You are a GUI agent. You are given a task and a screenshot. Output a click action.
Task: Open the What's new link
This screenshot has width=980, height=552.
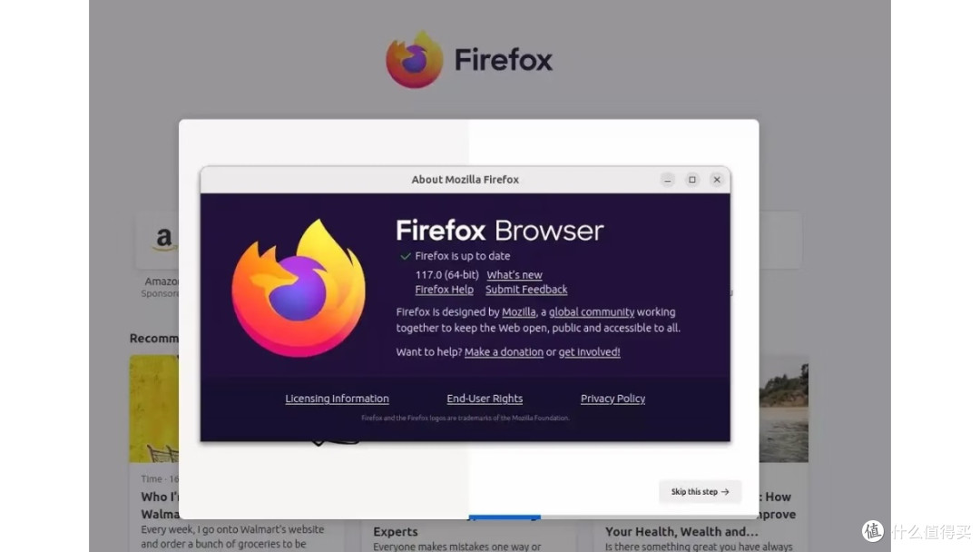[x=514, y=275]
